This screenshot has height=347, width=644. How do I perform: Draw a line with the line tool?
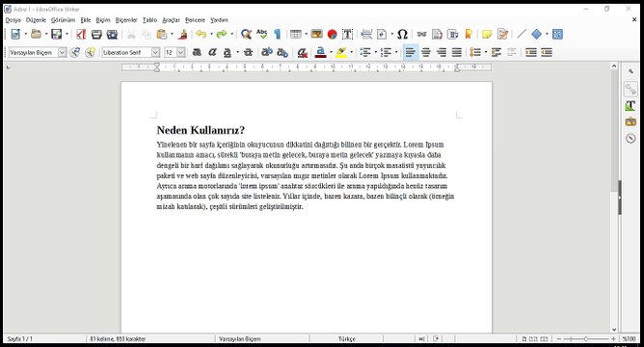pyautogui.click(x=522, y=34)
